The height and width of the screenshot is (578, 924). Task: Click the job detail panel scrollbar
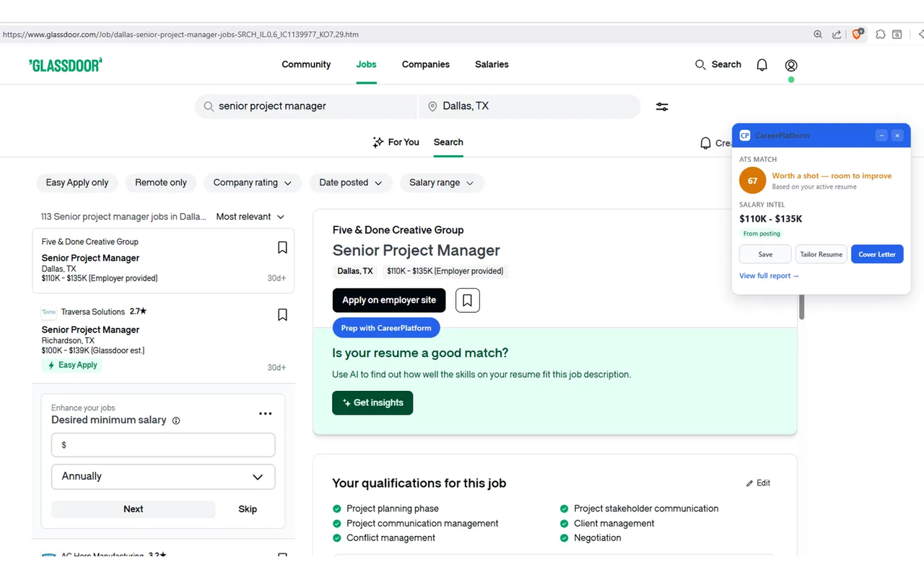pyautogui.click(x=801, y=307)
